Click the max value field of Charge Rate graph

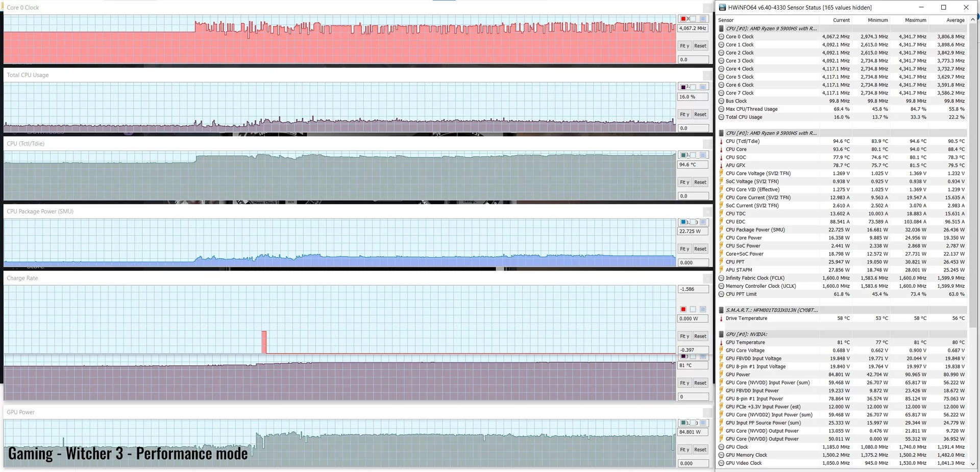[x=693, y=289]
